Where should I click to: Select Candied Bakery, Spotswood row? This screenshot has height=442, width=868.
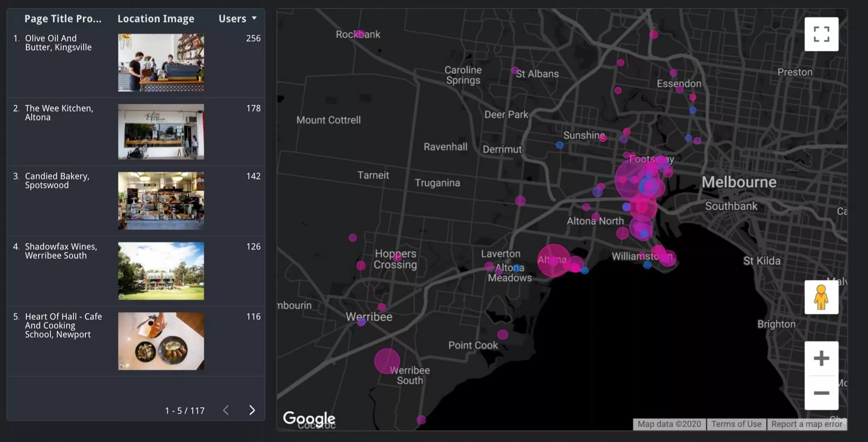click(136, 201)
